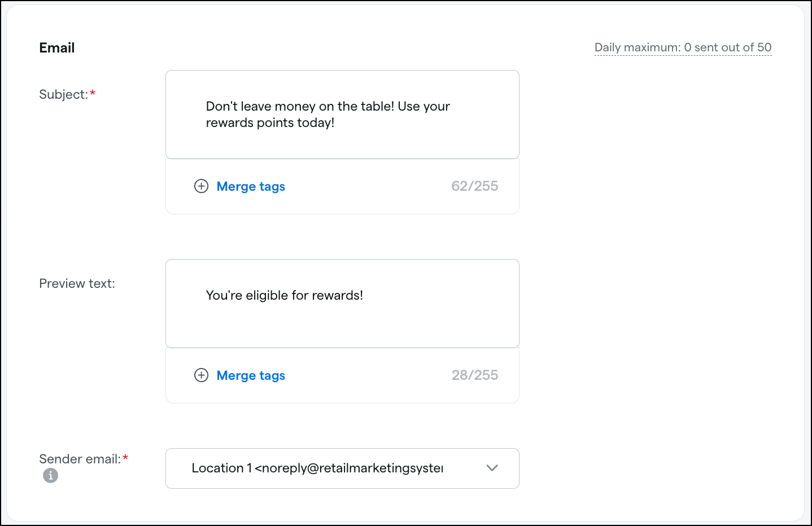Click the Daily maximum sent counter
The width and height of the screenshot is (812, 526).
point(683,47)
